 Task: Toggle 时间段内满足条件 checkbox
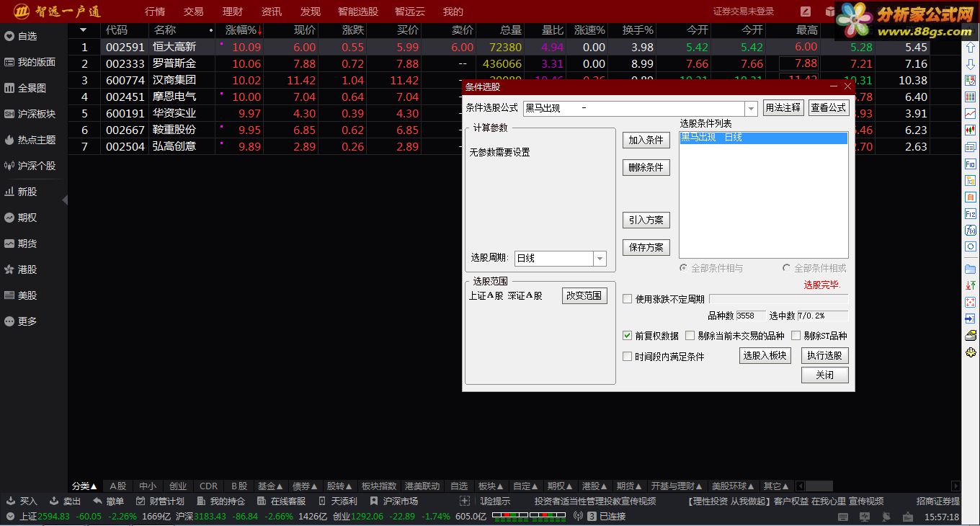[628, 357]
